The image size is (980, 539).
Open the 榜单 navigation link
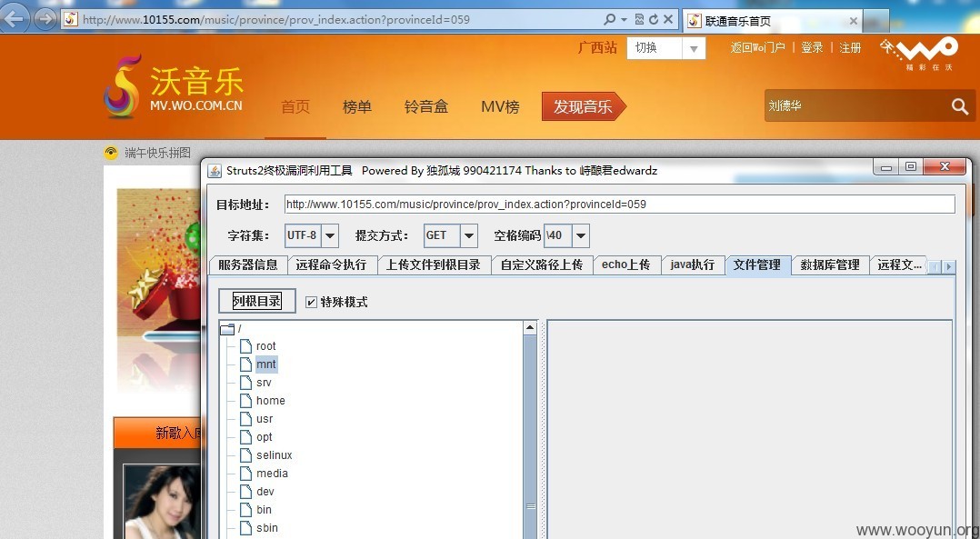coord(357,107)
